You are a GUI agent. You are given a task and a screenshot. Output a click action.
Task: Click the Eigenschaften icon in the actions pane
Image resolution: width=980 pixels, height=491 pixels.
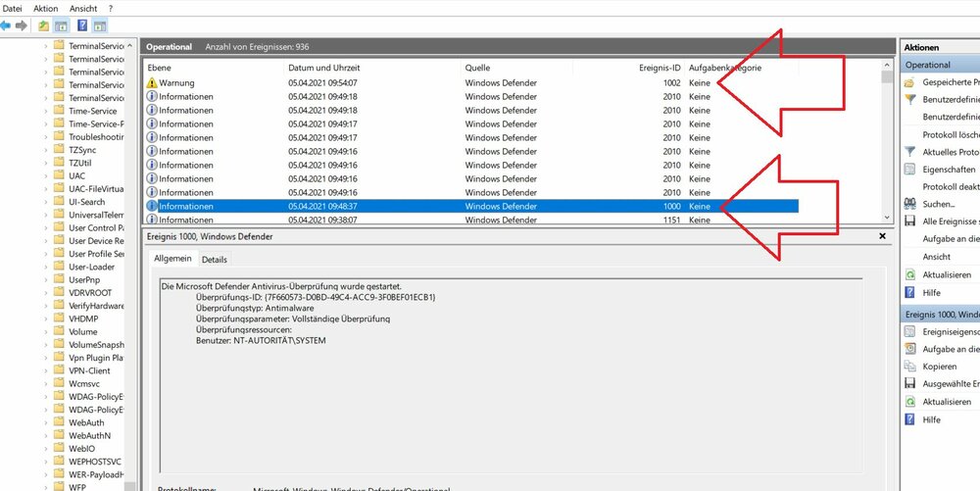(x=910, y=170)
